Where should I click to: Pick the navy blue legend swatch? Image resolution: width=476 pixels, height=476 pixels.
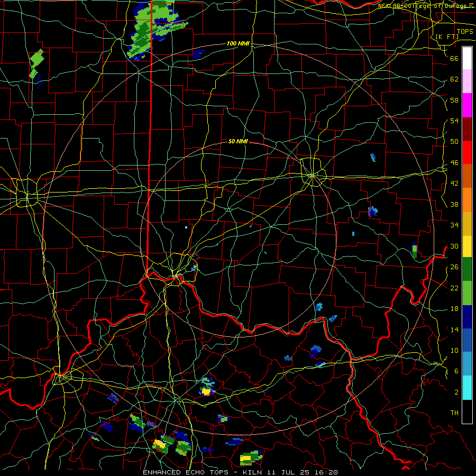click(467, 317)
